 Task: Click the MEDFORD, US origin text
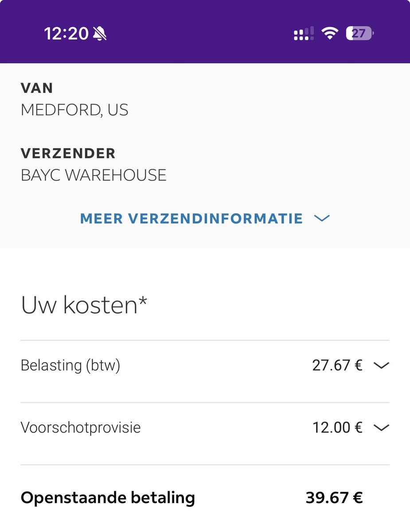pos(74,110)
